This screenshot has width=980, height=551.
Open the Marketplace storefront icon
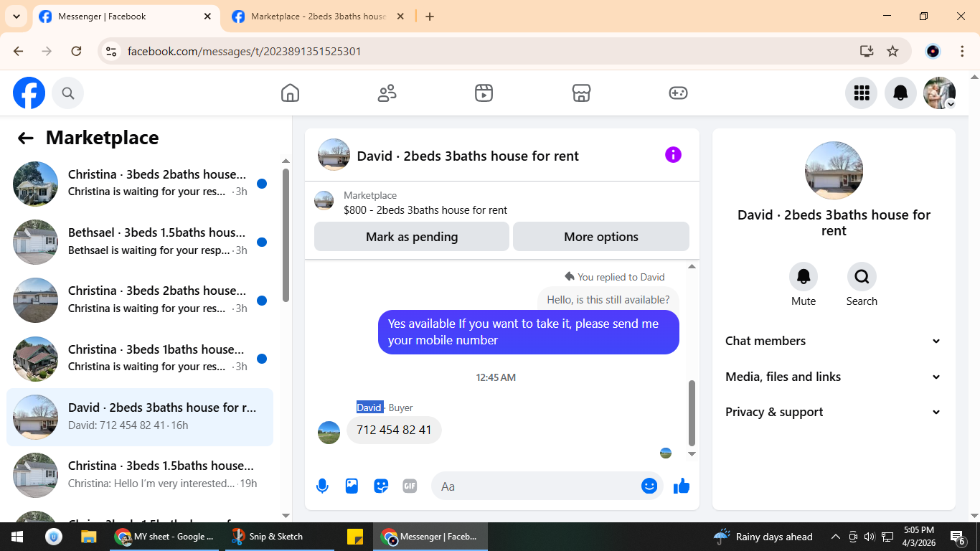(581, 93)
